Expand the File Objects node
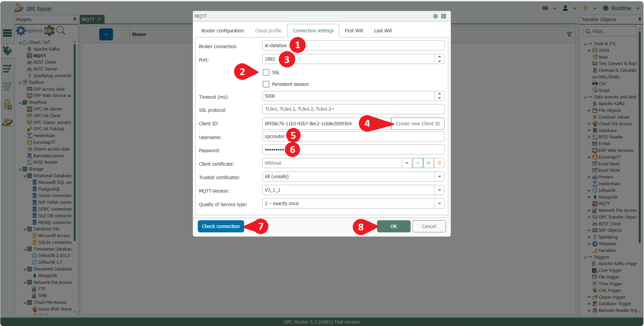Image resolution: width=644 pixels, height=326 pixels. tap(590, 110)
